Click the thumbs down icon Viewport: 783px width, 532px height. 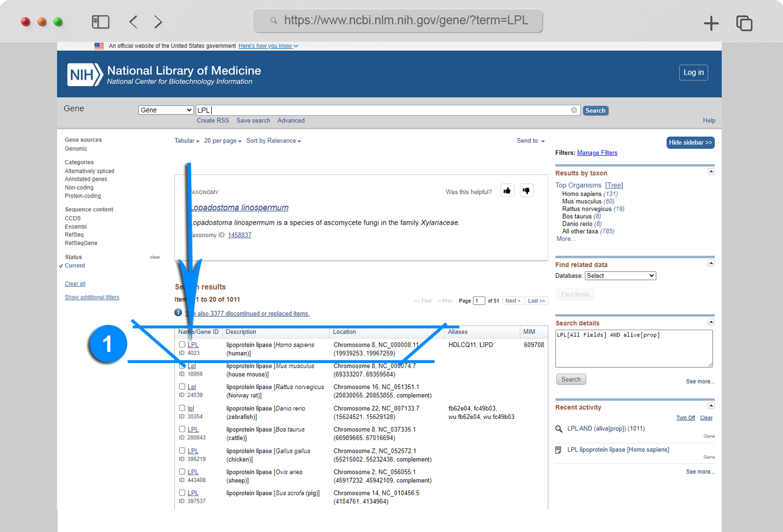pos(526,191)
